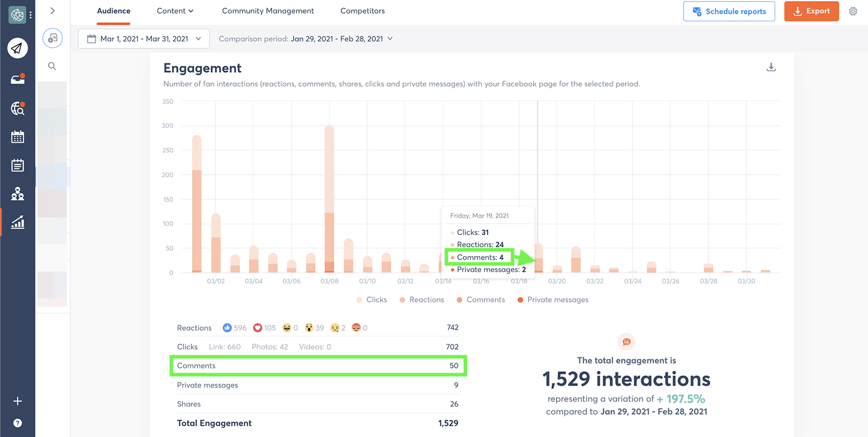The image size is (868, 437).
Task: Open the calendar icon in sidebar
Action: tap(17, 137)
